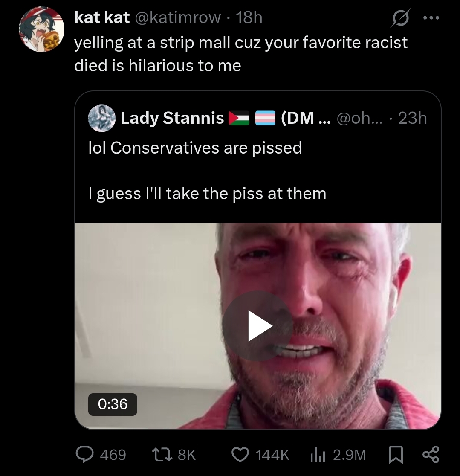Open kat kat's profile avatar
Screen dimensions: 460x476
click(41, 29)
